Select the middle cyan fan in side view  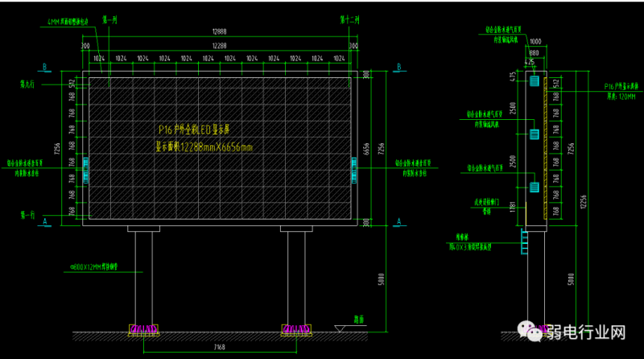[x=535, y=134]
